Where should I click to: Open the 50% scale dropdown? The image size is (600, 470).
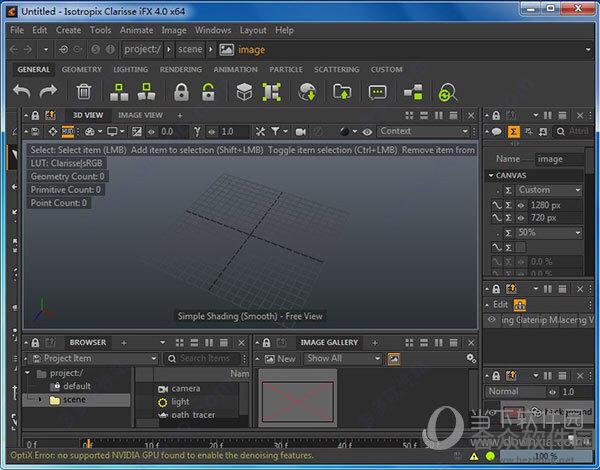549,232
